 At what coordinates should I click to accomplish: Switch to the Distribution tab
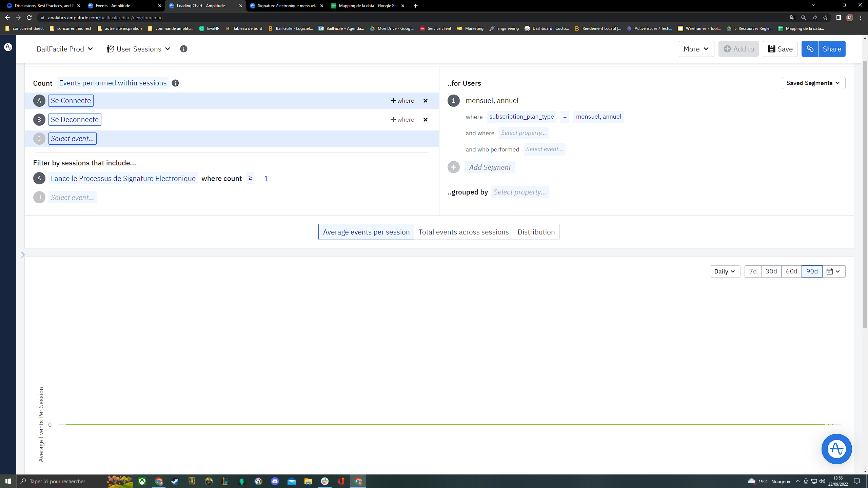(536, 232)
